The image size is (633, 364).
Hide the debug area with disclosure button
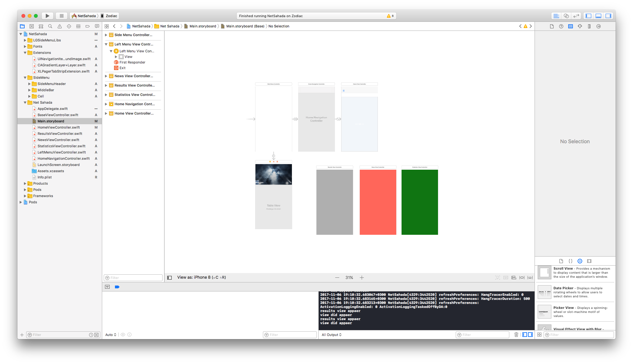(107, 287)
